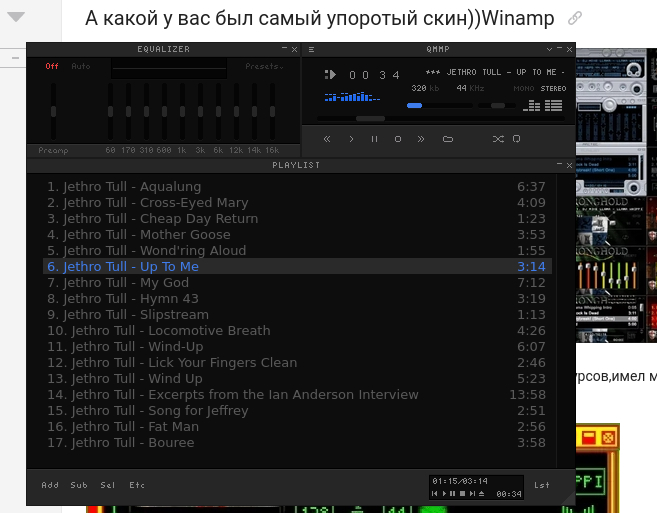Screen dimensions: 657x513
Task: Click mini next button in playlist footer
Action: point(472,494)
